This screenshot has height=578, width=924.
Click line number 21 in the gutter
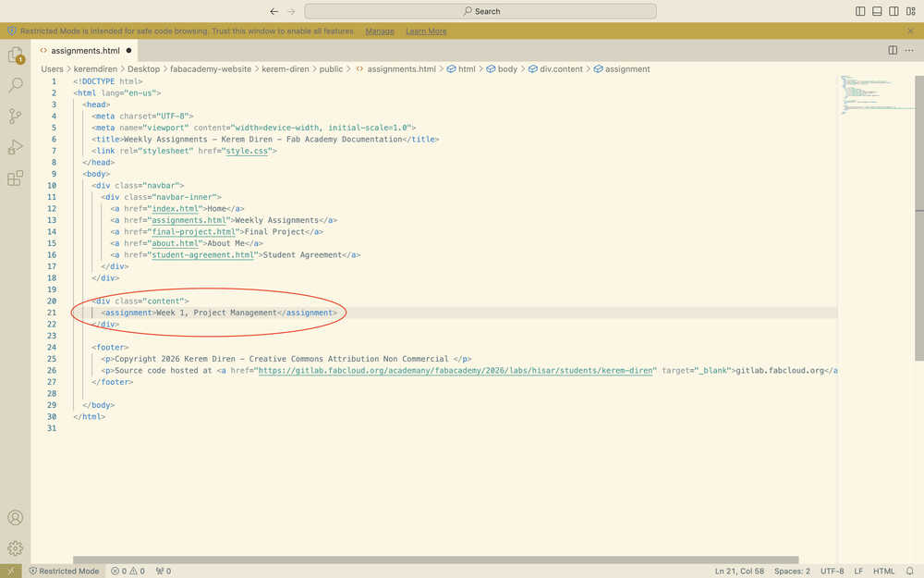(52, 313)
